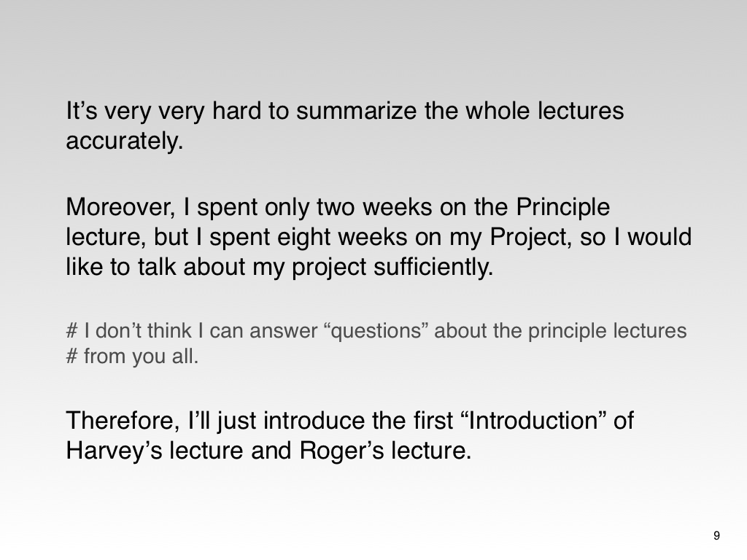Click the slide number 9
This screenshot has width=747, height=560.
click(716, 536)
